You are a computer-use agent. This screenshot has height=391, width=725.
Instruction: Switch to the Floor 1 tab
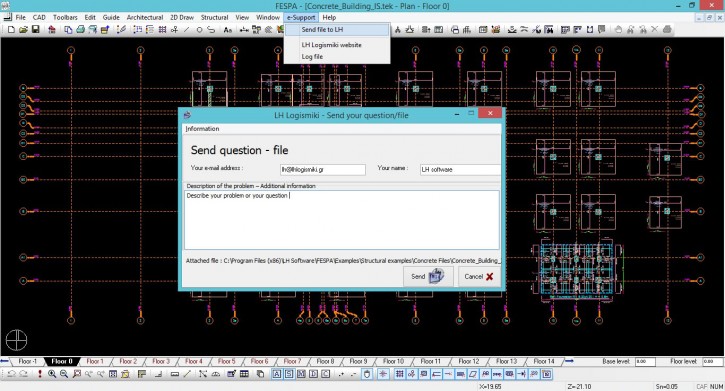(95, 361)
